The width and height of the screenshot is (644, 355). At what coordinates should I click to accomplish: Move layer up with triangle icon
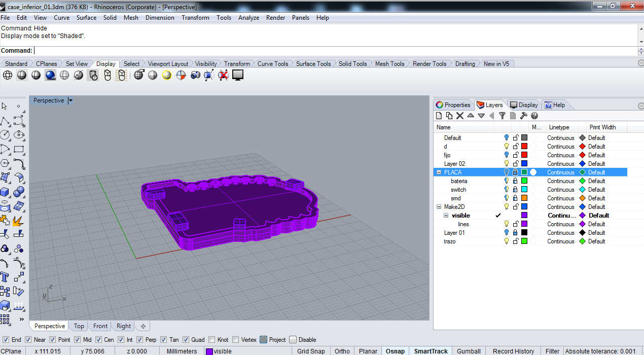click(x=471, y=116)
